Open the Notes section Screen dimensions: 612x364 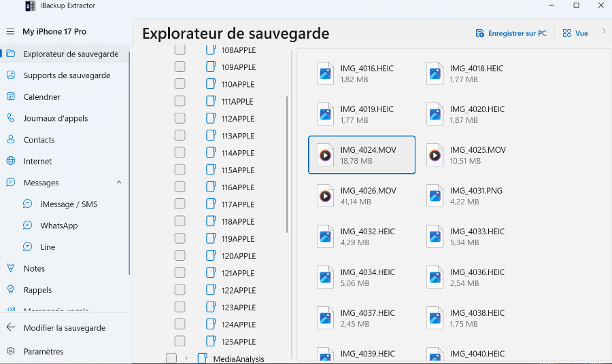pos(65,268)
